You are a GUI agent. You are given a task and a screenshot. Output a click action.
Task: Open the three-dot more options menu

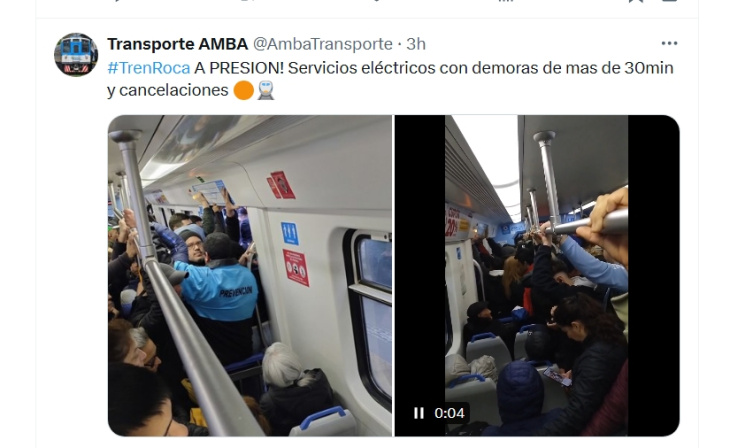(x=669, y=43)
